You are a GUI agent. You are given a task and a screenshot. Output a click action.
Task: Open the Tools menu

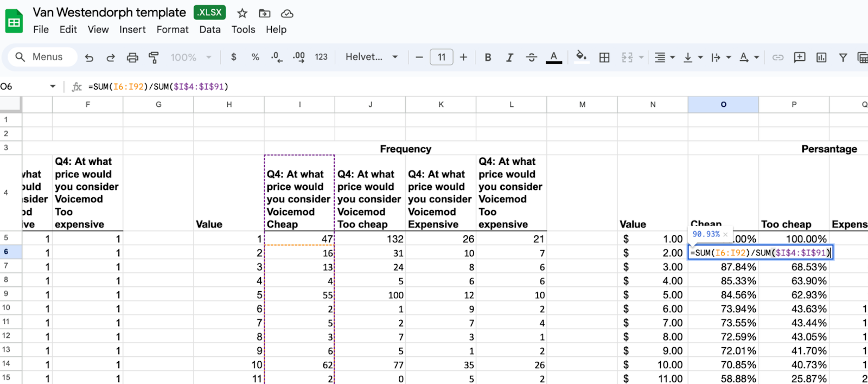coord(243,29)
